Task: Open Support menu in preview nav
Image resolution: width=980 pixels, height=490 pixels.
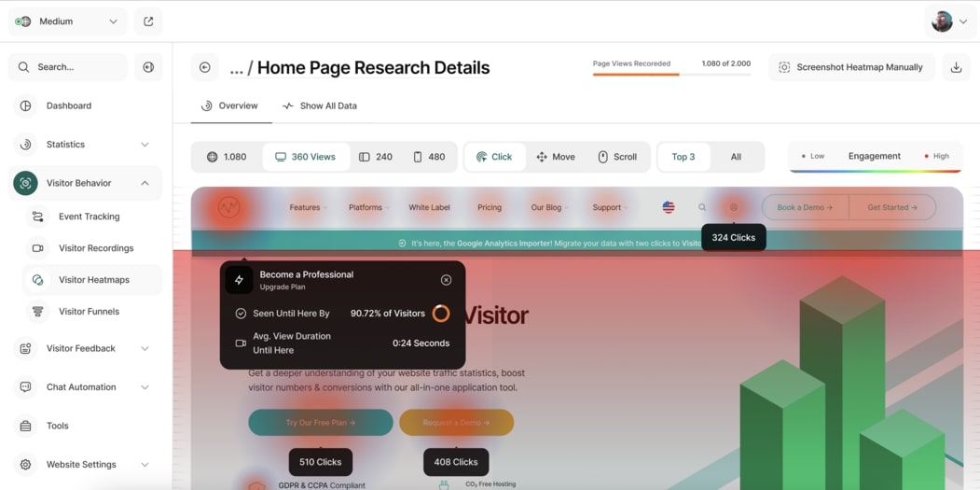Action: point(610,208)
